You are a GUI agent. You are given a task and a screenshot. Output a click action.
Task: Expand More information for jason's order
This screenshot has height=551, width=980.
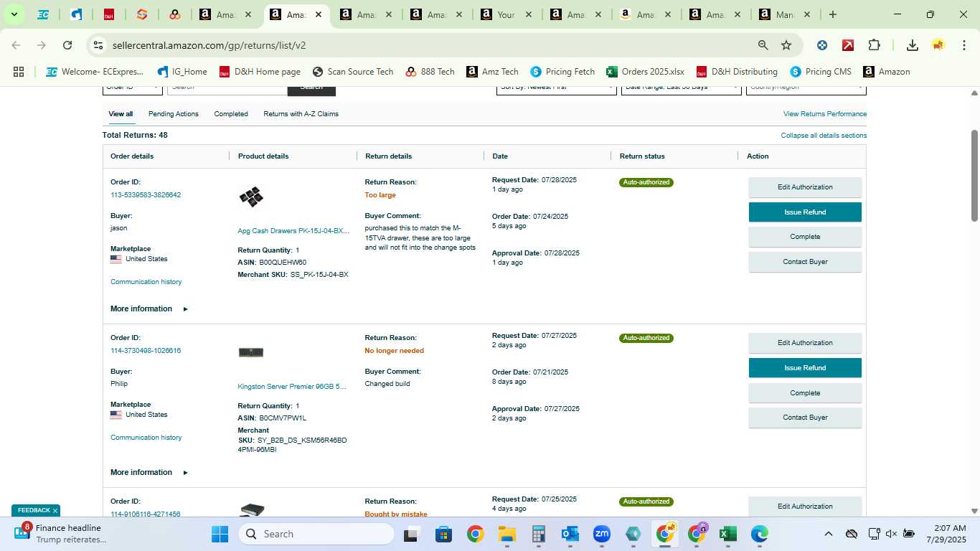149,309
